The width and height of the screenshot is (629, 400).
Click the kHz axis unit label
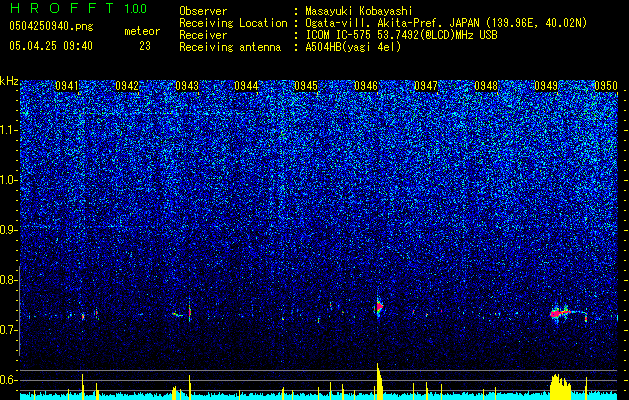[9, 81]
